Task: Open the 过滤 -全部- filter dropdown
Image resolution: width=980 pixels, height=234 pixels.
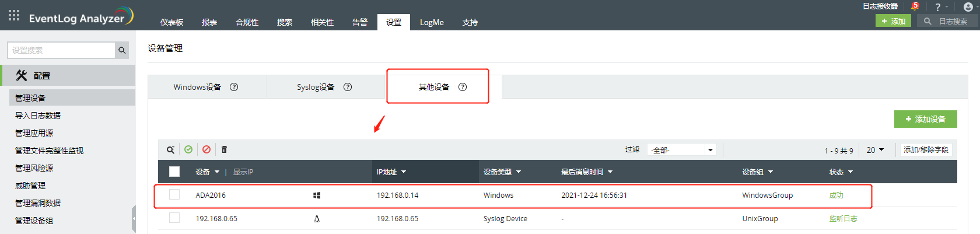Action: pyautogui.click(x=682, y=150)
